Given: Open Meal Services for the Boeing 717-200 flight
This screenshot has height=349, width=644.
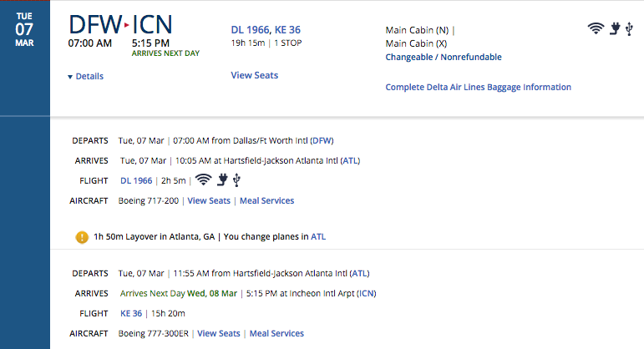Looking at the screenshot, I should [x=267, y=200].
